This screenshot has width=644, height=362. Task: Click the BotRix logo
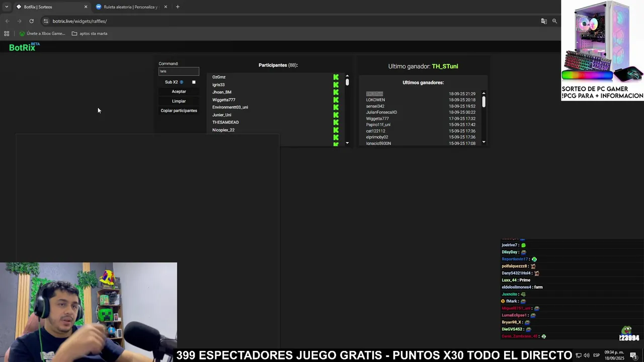coord(24,47)
